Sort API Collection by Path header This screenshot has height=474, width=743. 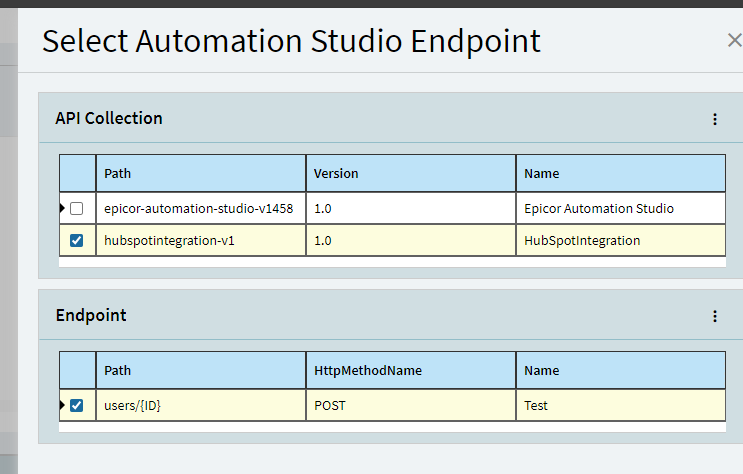pos(201,173)
